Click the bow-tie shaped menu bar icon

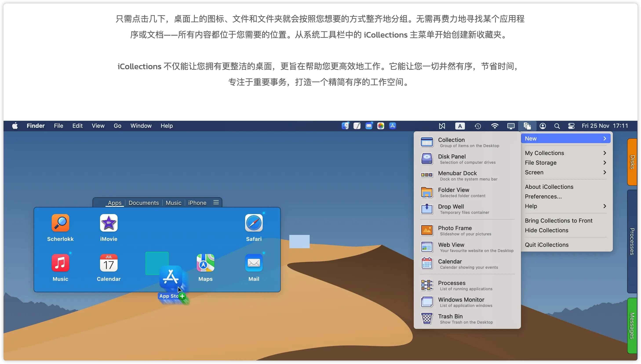pyautogui.click(x=442, y=126)
